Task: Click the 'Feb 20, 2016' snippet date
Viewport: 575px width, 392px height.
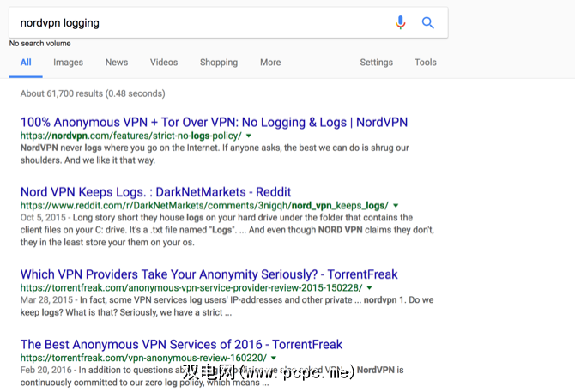Action: 45,370
